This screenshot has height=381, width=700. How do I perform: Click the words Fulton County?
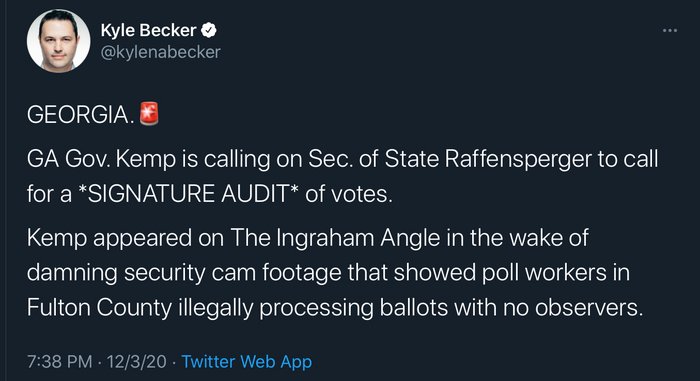tap(99, 308)
